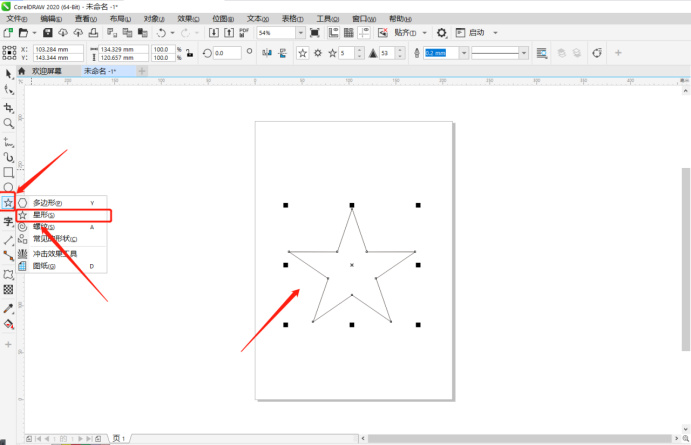Open the File menu

click(x=17, y=19)
